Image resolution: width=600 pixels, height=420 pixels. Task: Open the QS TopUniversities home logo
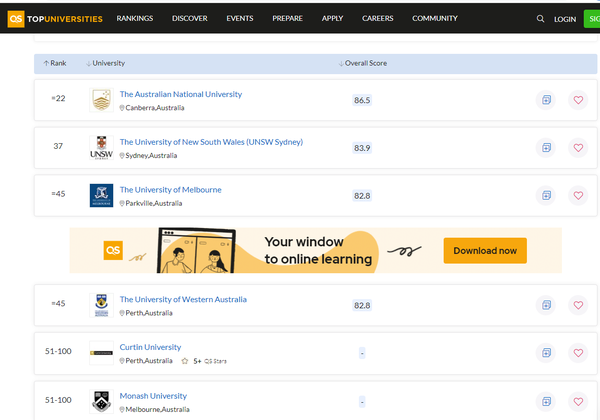55,19
